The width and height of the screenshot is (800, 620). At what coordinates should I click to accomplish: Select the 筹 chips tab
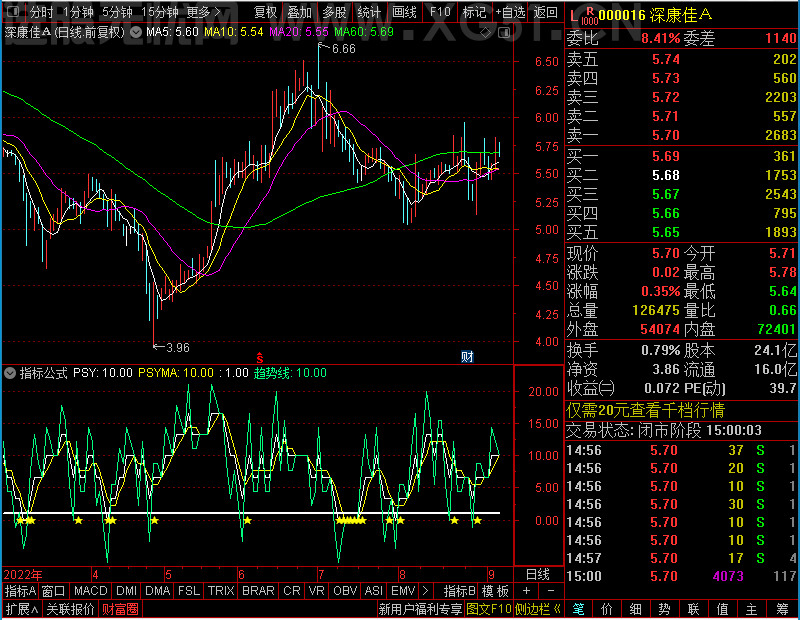pyautogui.click(x=782, y=609)
